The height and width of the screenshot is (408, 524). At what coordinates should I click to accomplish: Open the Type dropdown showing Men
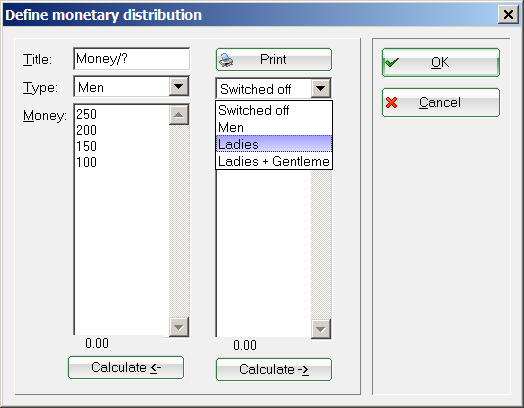click(179, 87)
